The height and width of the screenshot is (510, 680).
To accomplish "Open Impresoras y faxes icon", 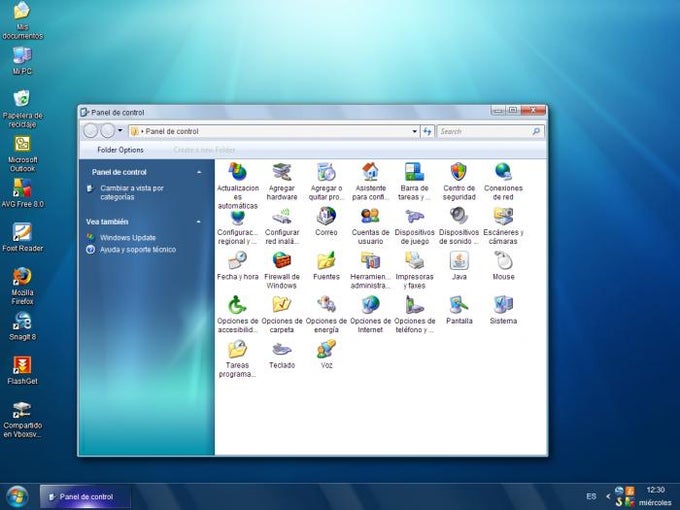I will tap(415, 261).
